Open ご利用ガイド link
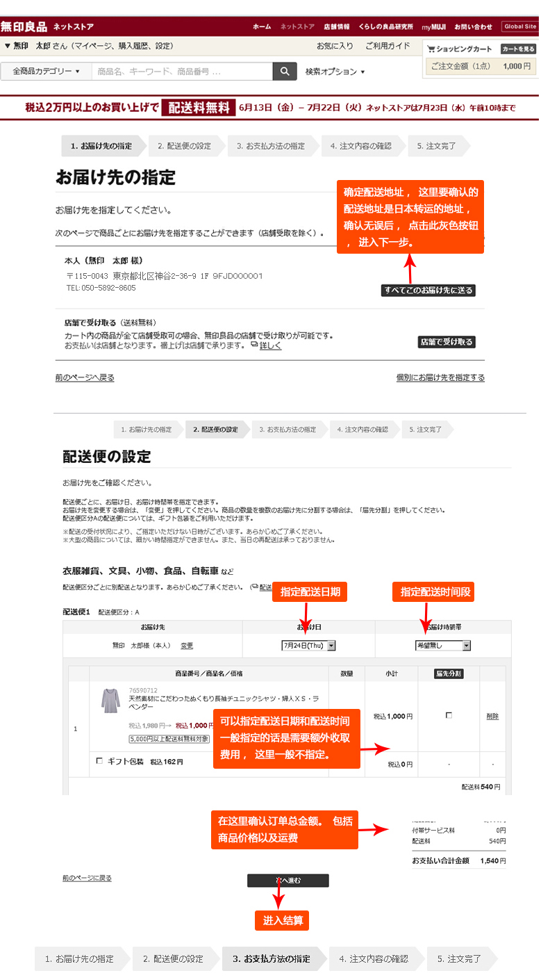Image resolution: width=550 pixels, height=980 pixels. (x=387, y=46)
